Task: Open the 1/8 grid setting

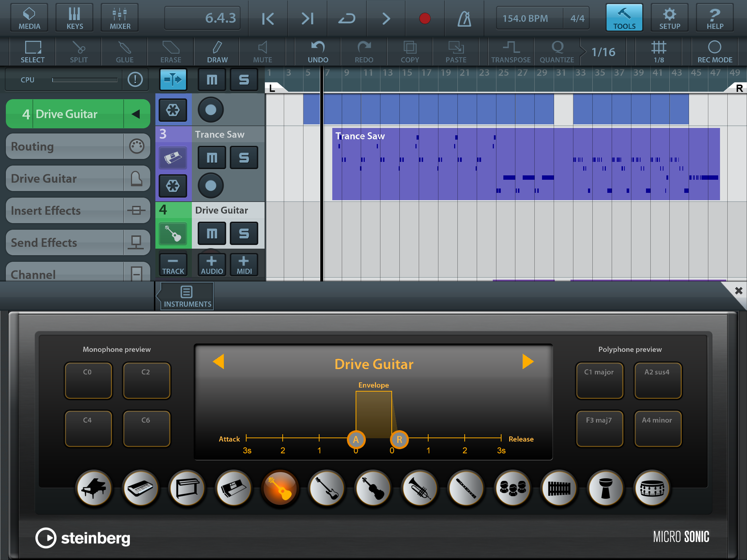Action: coord(659,52)
